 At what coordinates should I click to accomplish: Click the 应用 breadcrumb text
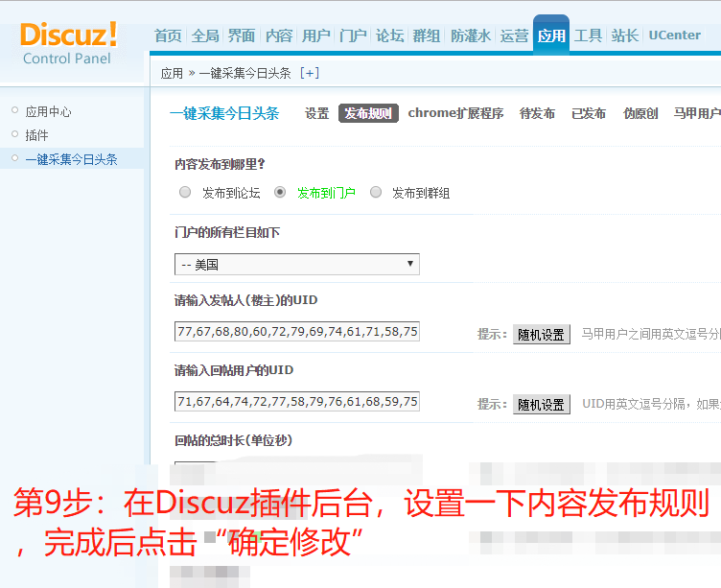tap(172, 73)
